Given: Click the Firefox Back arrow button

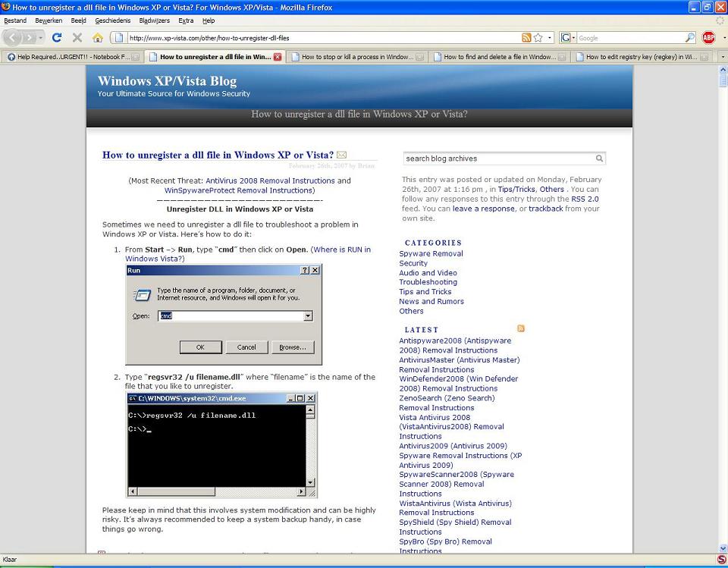Looking at the screenshot, I should click(13, 38).
